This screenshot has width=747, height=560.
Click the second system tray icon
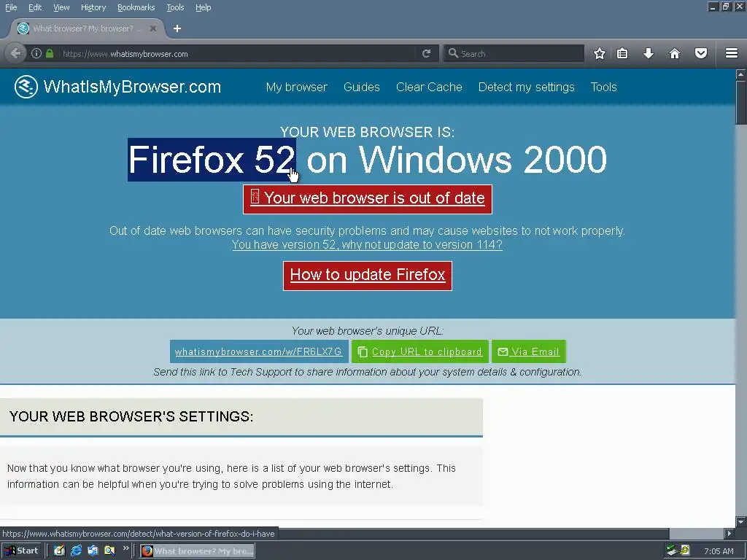pos(685,551)
